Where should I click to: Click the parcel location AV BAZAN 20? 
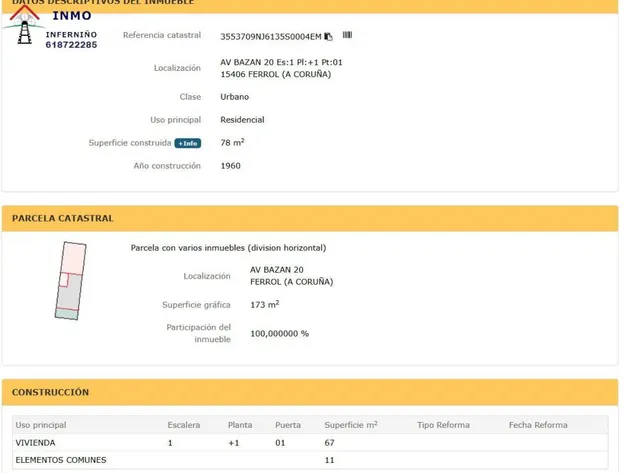[277, 270]
